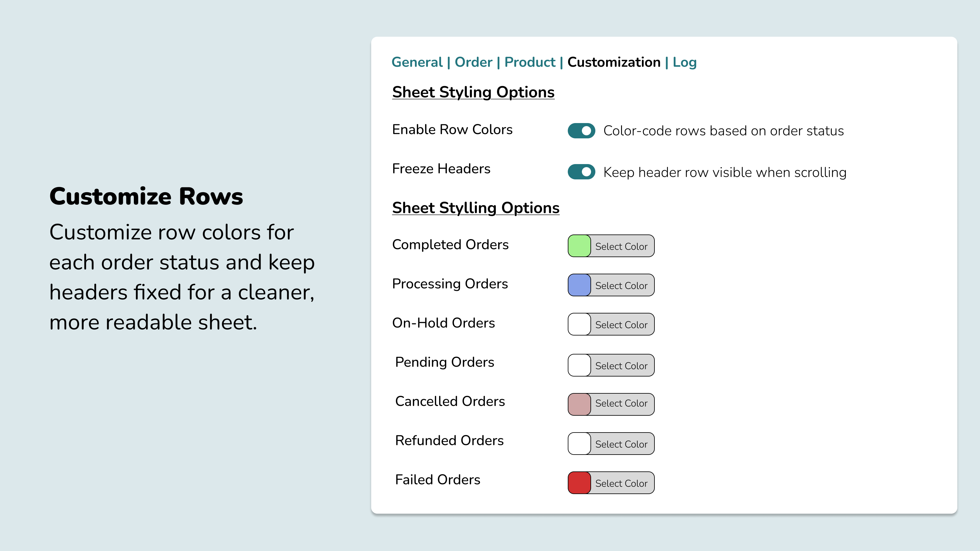980x551 pixels.
Task: Switch to the Product tab
Action: [x=530, y=62]
